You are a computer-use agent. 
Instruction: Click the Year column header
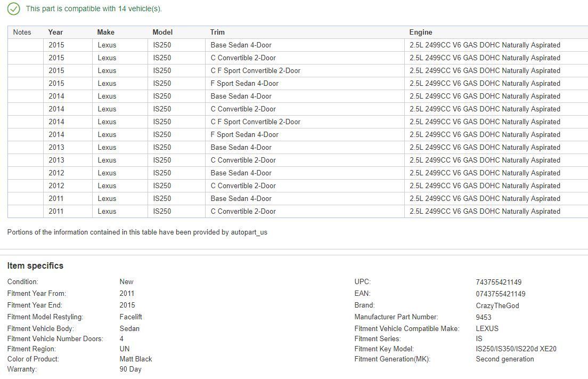55,32
